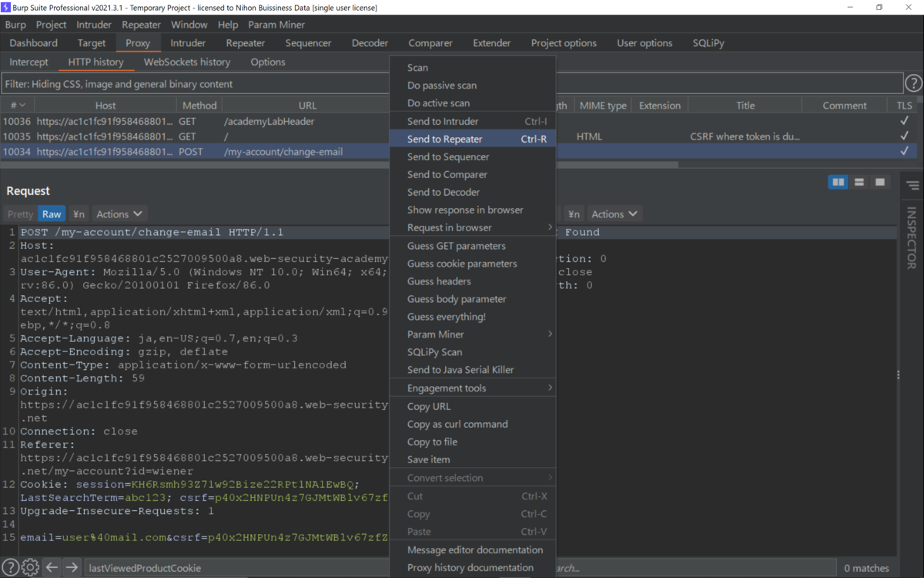
Task: Select Send to Java Serial Killer
Action: click(473, 370)
